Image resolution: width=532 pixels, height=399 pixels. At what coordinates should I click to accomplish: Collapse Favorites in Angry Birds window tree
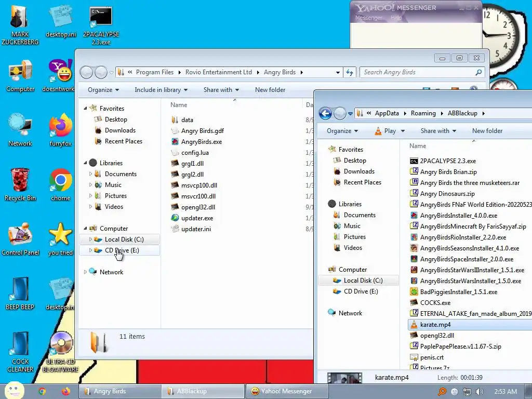(86, 108)
